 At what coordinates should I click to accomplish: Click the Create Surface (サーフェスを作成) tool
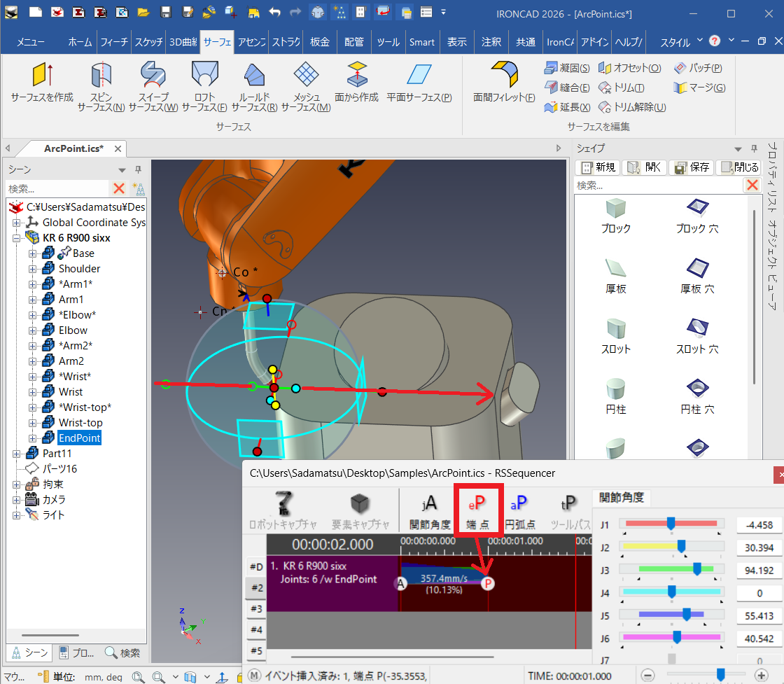[x=42, y=82]
